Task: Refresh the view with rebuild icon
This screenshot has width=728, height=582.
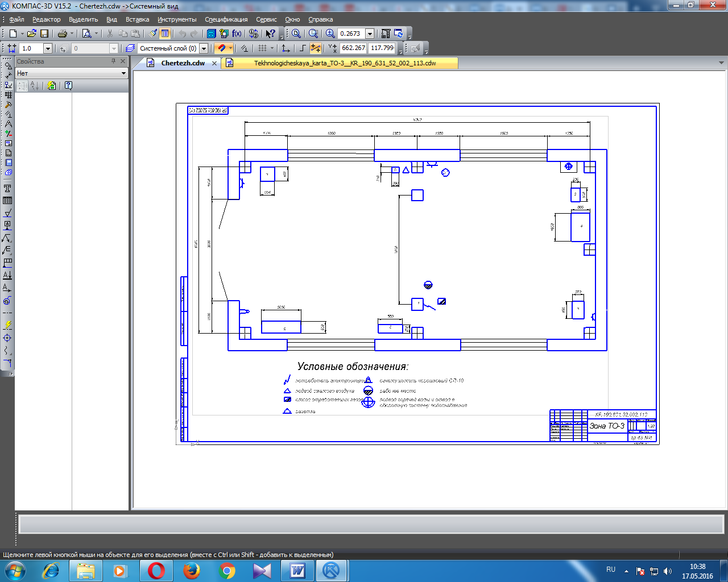Action: tap(399, 34)
